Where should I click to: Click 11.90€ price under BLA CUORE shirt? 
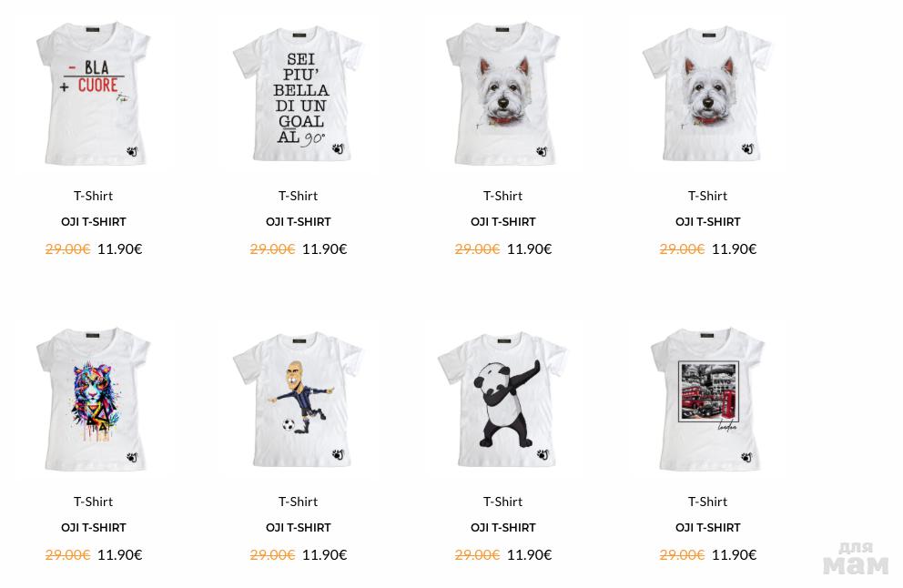pos(120,248)
